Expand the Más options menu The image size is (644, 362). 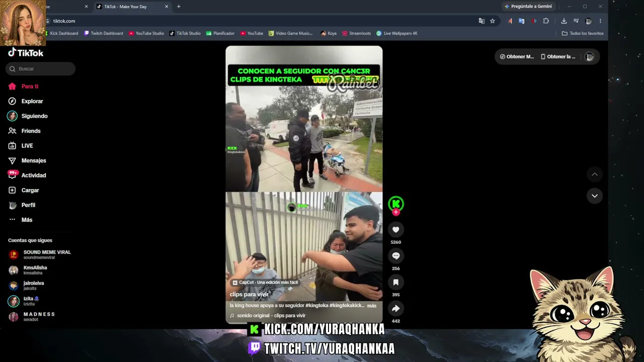[21, 220]
